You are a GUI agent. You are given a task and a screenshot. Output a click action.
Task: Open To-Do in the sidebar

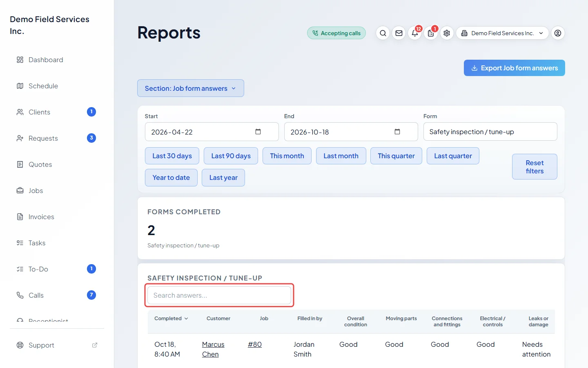pyautogui.click(x=57, y=269)
